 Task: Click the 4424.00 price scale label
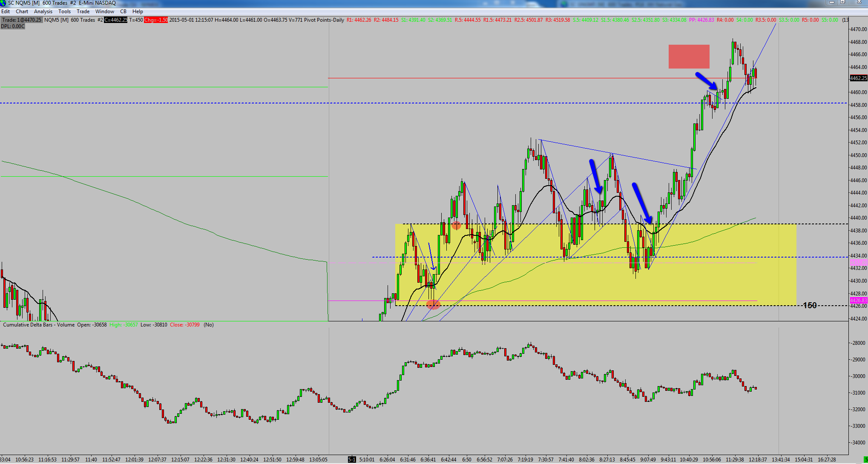click(x=858, y=318)
